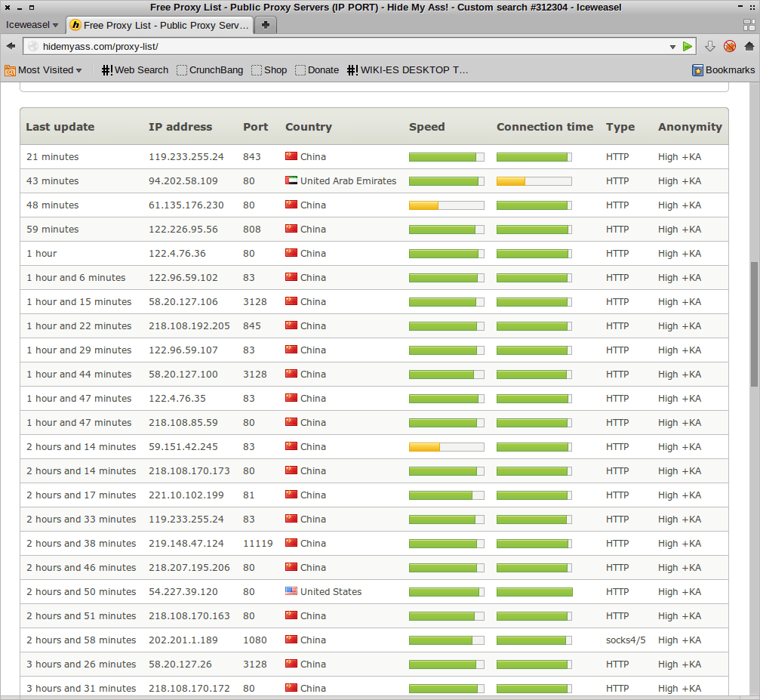Click the Last update column header
The image size is (760, 700).
[x=60, y=127]
